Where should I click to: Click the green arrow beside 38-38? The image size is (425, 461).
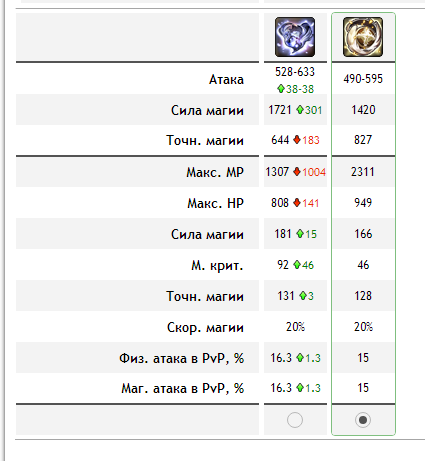click(281, 89)
